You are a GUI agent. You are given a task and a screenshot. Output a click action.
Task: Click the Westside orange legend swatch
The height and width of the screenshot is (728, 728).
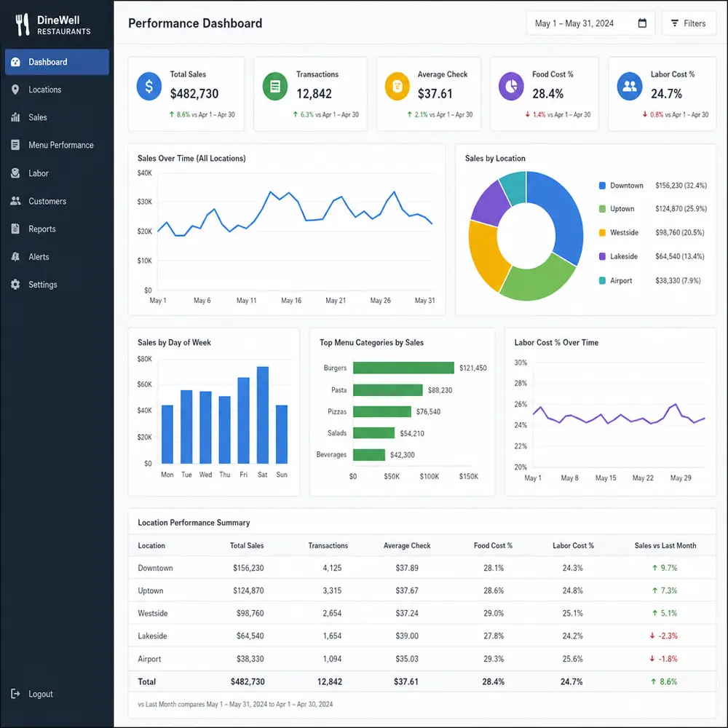click(602, 233)
